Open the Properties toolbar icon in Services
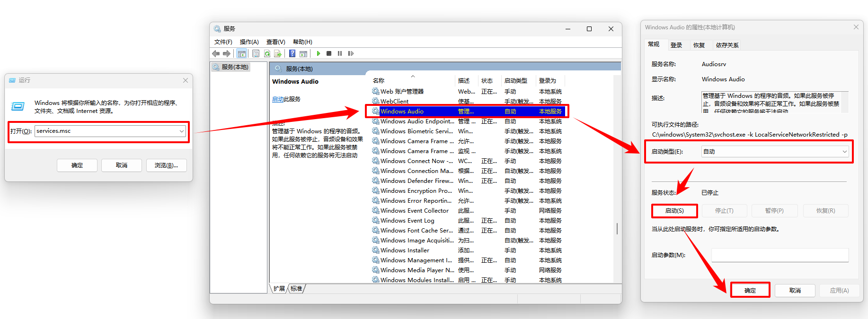This screenshot has height=319, width=868. (x=256, y=53)
